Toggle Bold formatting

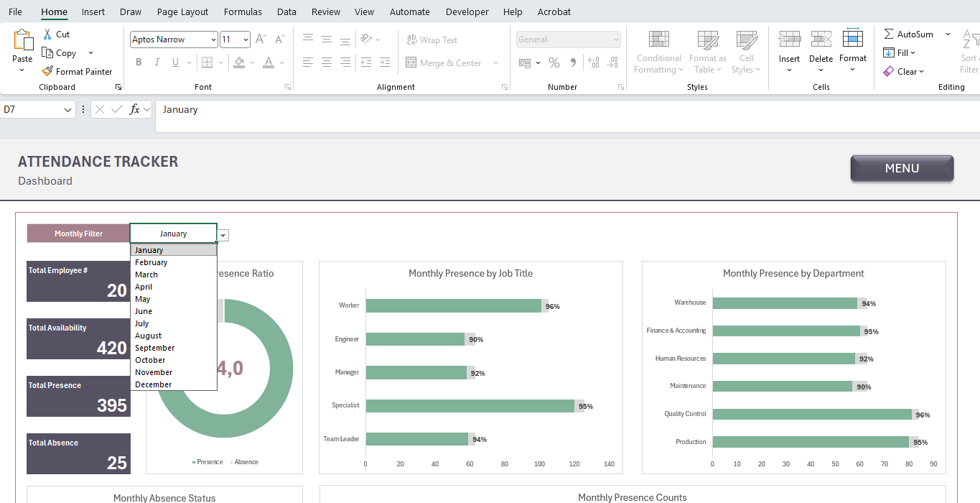coord(139,63)
